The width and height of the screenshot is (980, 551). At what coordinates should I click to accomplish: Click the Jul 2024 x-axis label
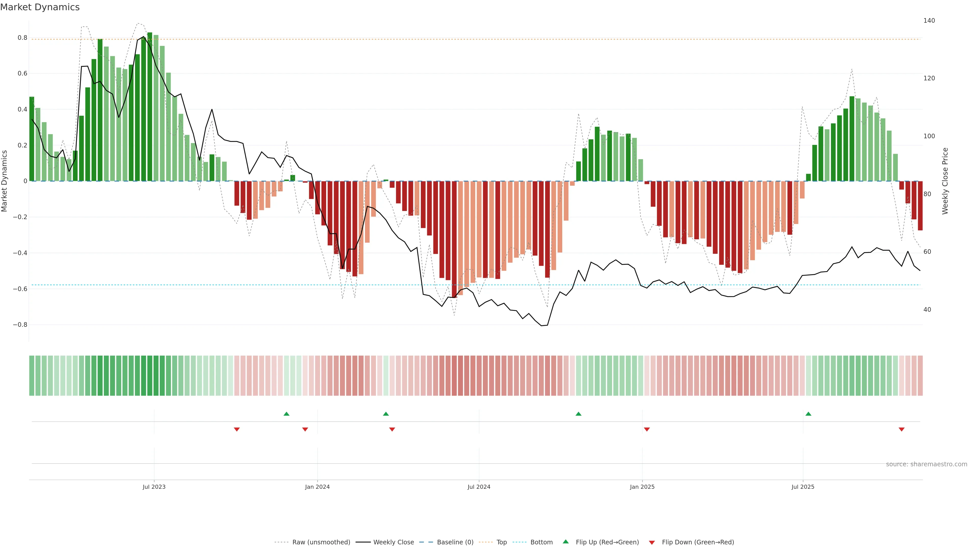[x=479, y=487]
